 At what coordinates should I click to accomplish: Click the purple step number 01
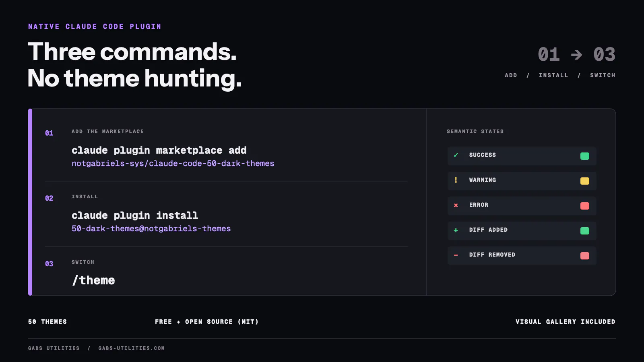click(x=49, y=133)
